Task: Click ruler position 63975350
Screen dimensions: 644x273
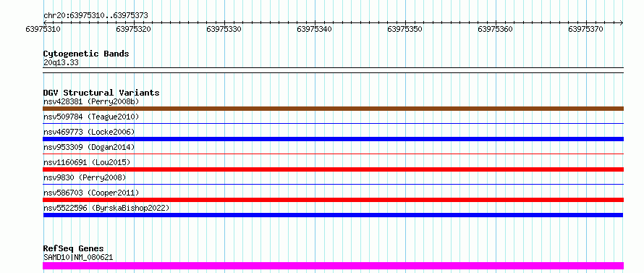Action: (405, 29)
